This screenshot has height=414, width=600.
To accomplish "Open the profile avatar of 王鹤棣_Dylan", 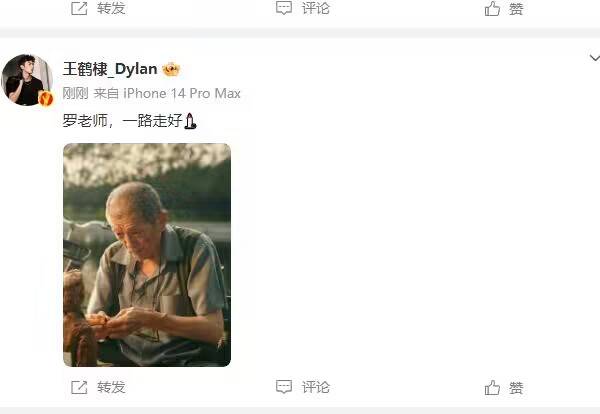I will tap(27, 80).
